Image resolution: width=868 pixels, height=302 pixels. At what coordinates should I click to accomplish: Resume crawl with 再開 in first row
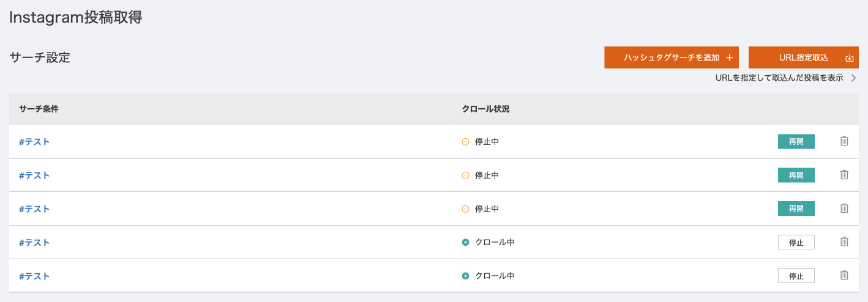tap(796, 142)
